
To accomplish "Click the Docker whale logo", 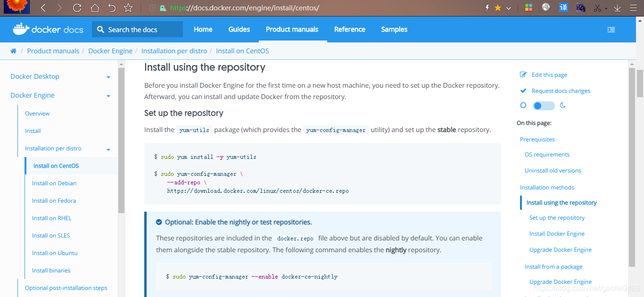I will point(21,29).
